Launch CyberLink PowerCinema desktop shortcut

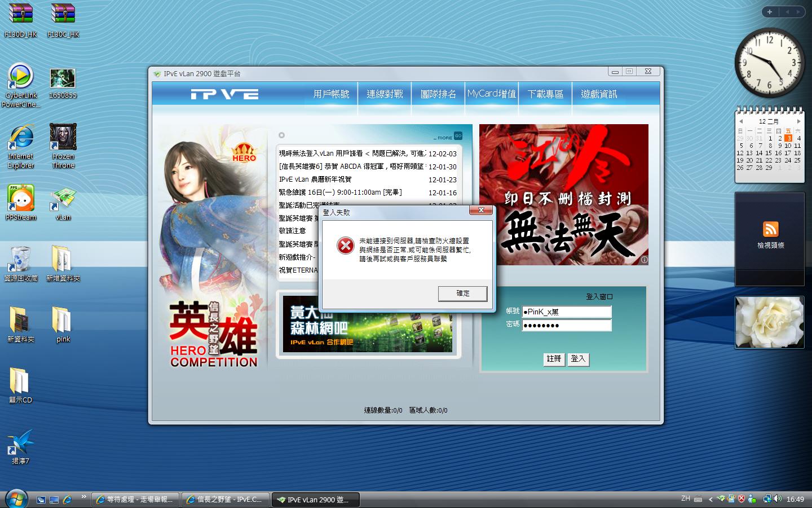click(x=21, y=85)
